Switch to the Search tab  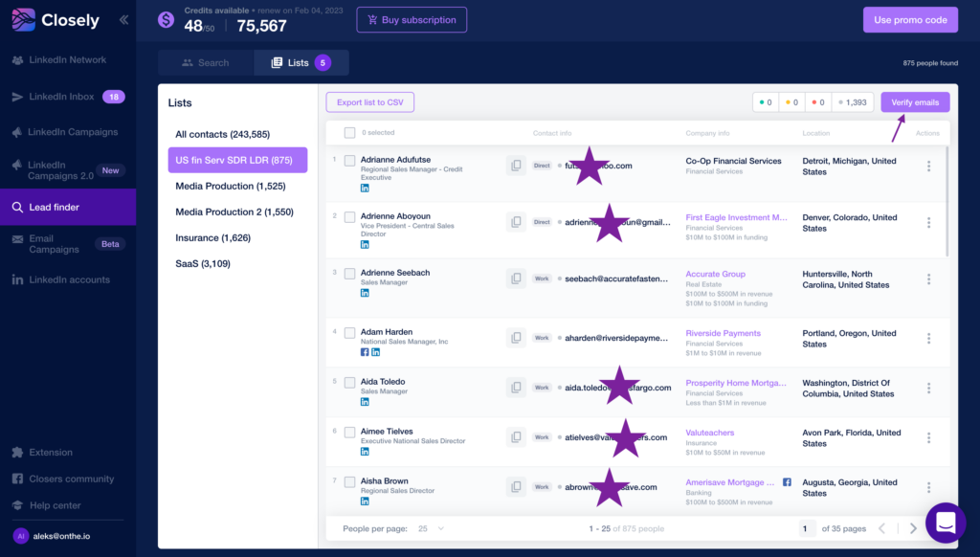[206, 63]
